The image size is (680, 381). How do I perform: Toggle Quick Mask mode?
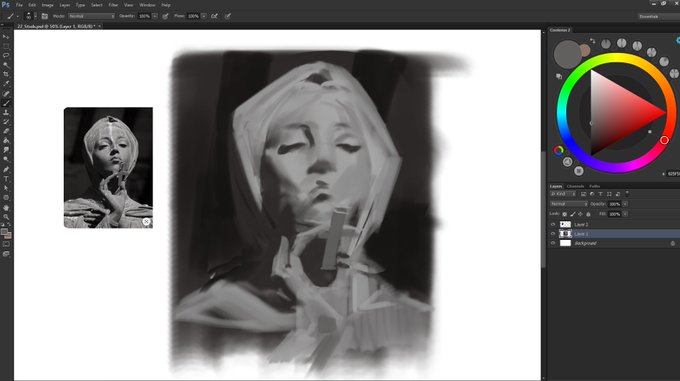click(6, 244)
